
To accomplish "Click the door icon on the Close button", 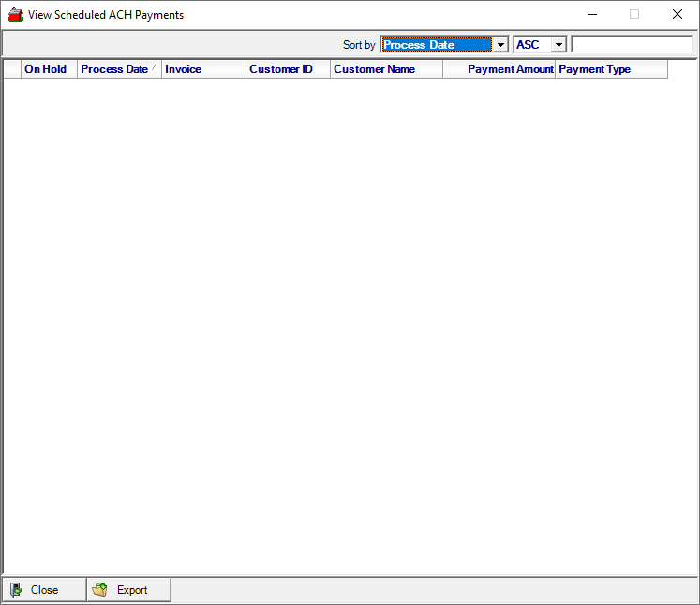I will 17,590.
